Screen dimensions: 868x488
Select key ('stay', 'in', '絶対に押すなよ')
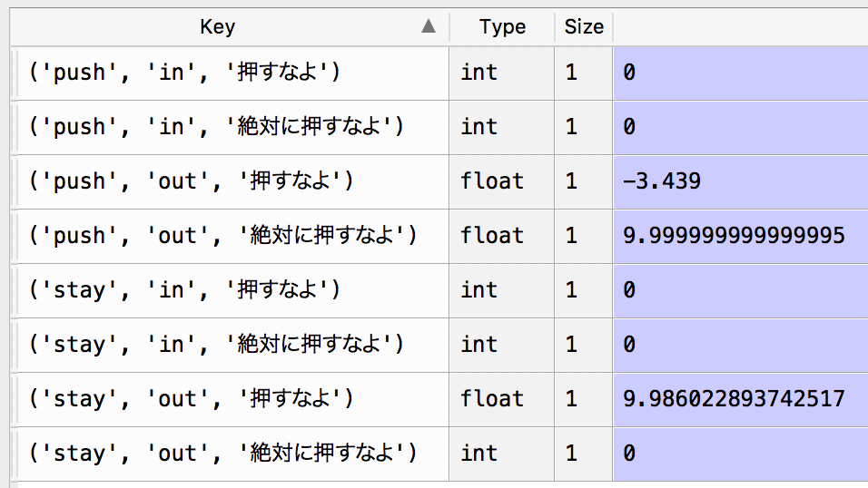coord(216,345)
